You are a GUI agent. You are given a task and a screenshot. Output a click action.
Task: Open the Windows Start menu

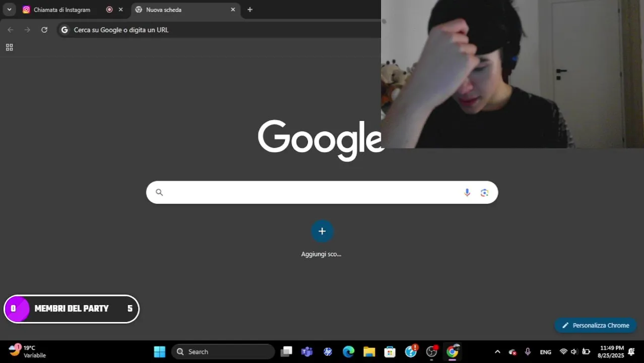159,351
